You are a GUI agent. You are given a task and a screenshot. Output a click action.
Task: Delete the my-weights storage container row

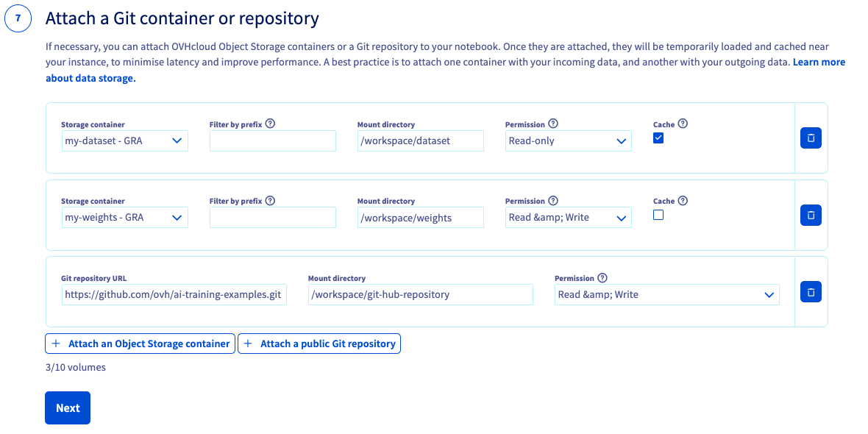click(811, 215)
